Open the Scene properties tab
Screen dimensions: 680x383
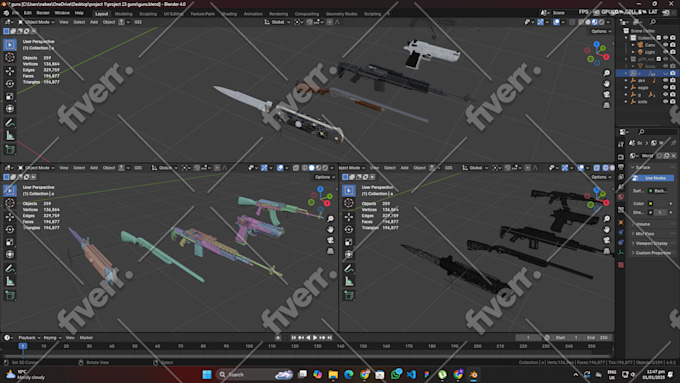[621, 187]
